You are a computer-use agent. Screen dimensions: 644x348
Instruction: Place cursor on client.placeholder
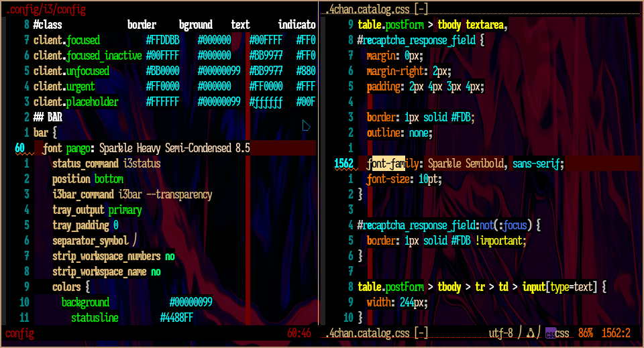(76, 102)
